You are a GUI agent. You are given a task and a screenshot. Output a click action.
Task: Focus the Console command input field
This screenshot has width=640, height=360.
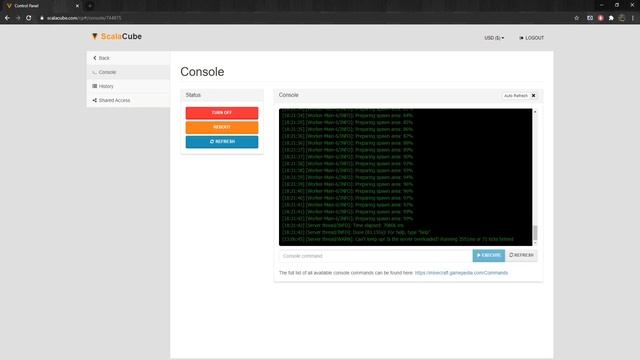376,256
